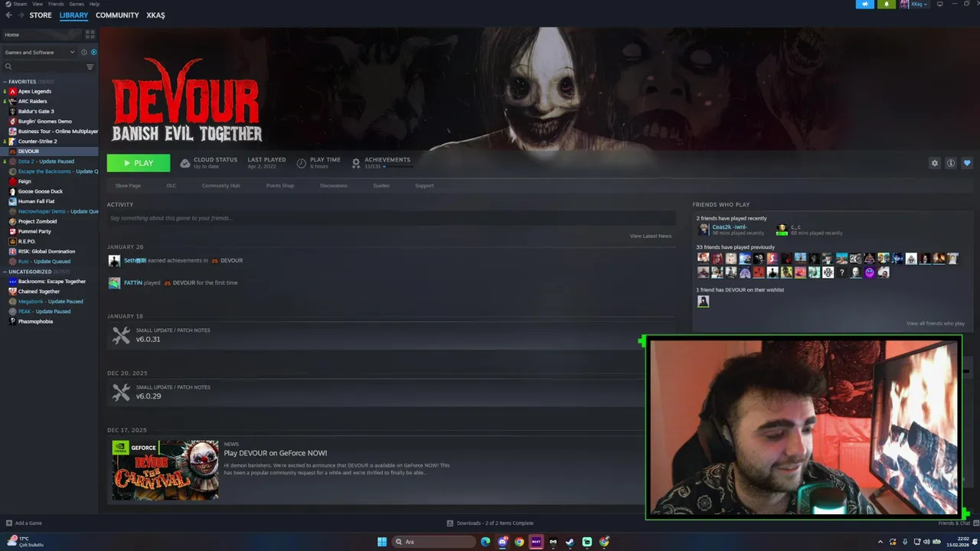The height and width of the screenshot is (551, 980).
Task: Select Baldur's Gate 3 in library
Action: click(36, 111)
